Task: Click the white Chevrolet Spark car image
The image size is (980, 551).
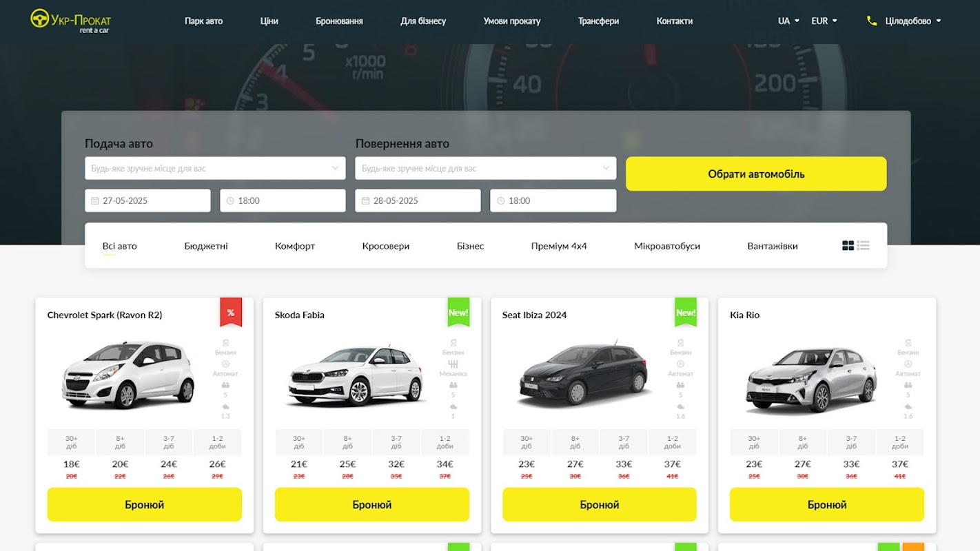Action: [128, 375]
